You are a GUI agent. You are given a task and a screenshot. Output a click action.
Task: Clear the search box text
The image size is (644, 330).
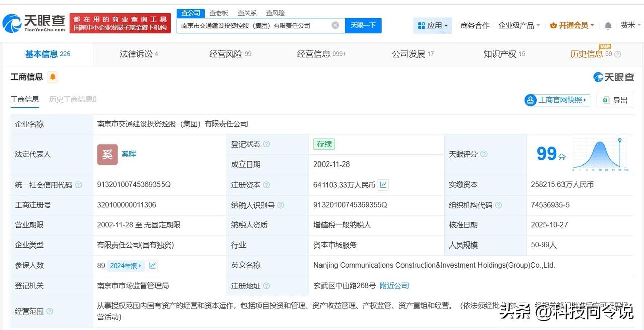click(335, 25)
